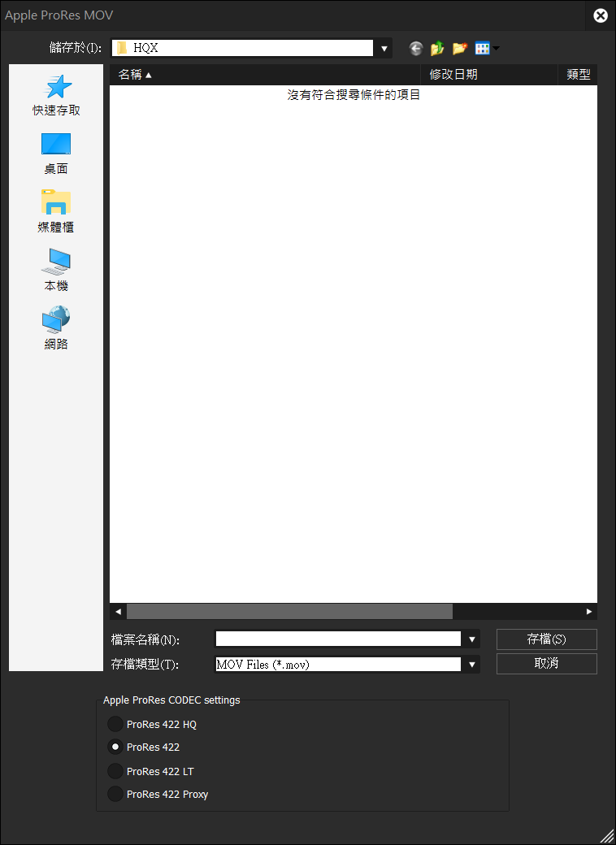This screenshot has height=845, width=616.
Task: Open This PC (本機) location
Action: click(56, 271)
